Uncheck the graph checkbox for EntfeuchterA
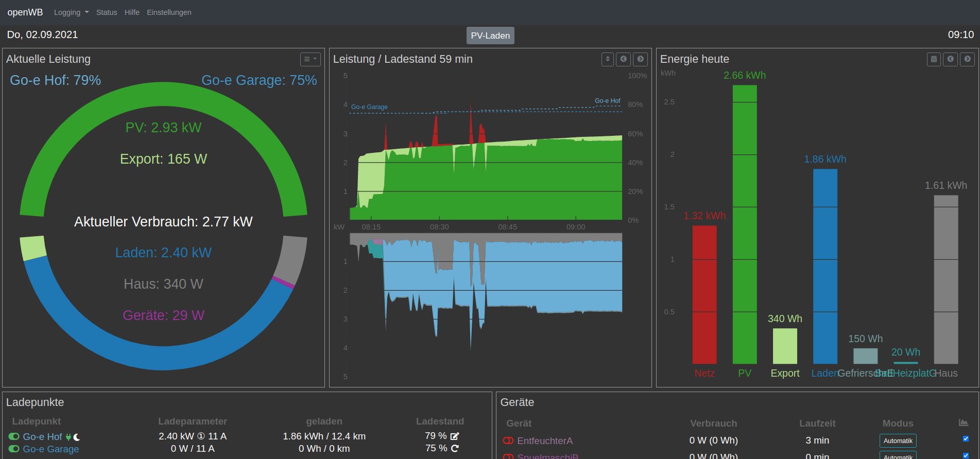The image size is (980, 459). point(966,439)
